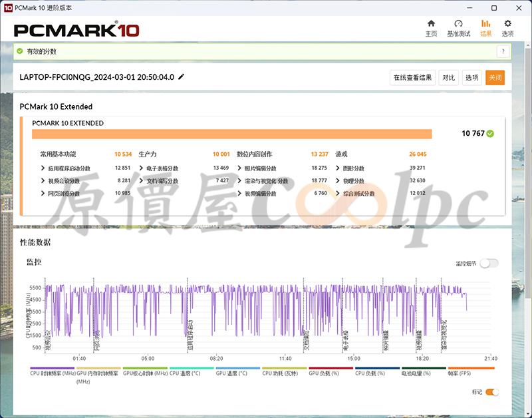The image size is (532, 418).
Task: Select the GPU 负载 (%) legend swatch
Action: point(331,368)
